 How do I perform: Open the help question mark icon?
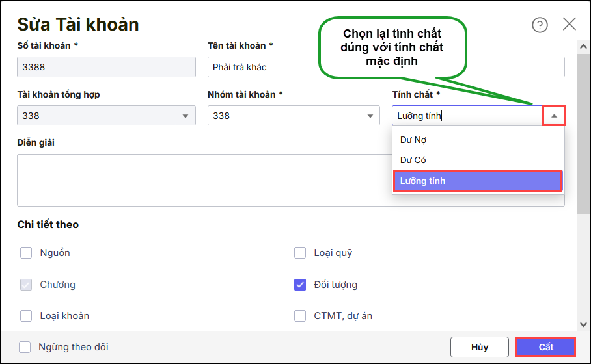click(540, 25)
